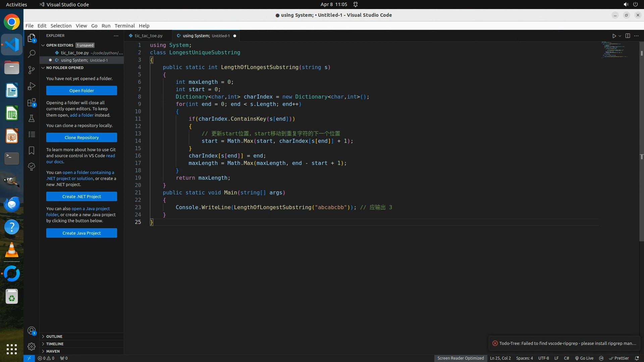Screen dimensions: 644x362
Task: Click the C# language mode indicator
Action: click(566, 358)
